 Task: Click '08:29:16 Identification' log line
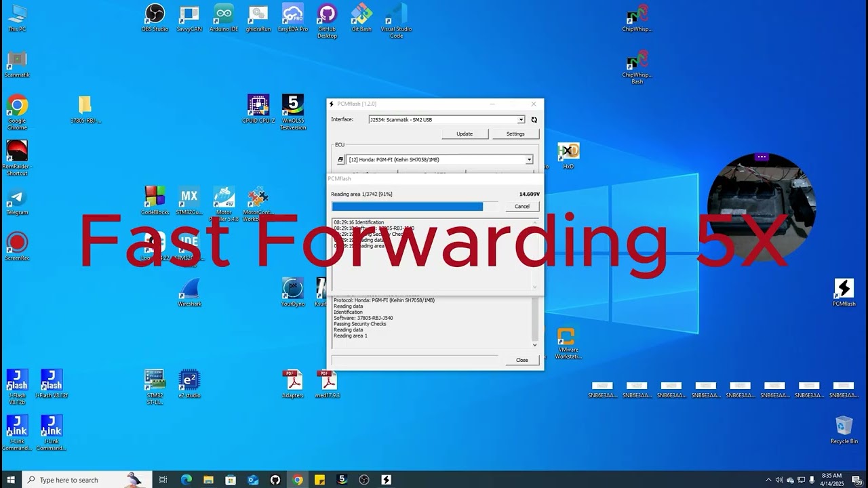[359, 222]
